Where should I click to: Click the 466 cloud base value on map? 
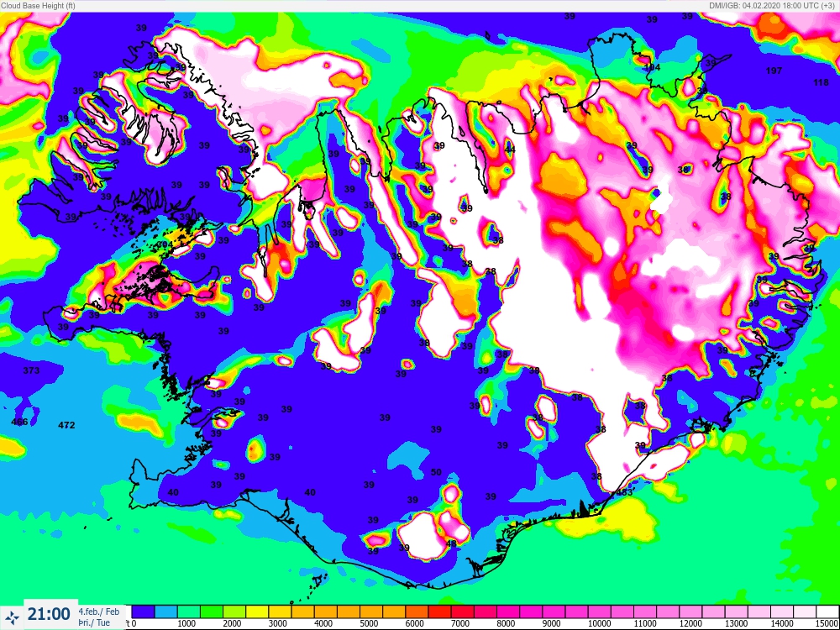pos(19,423)
